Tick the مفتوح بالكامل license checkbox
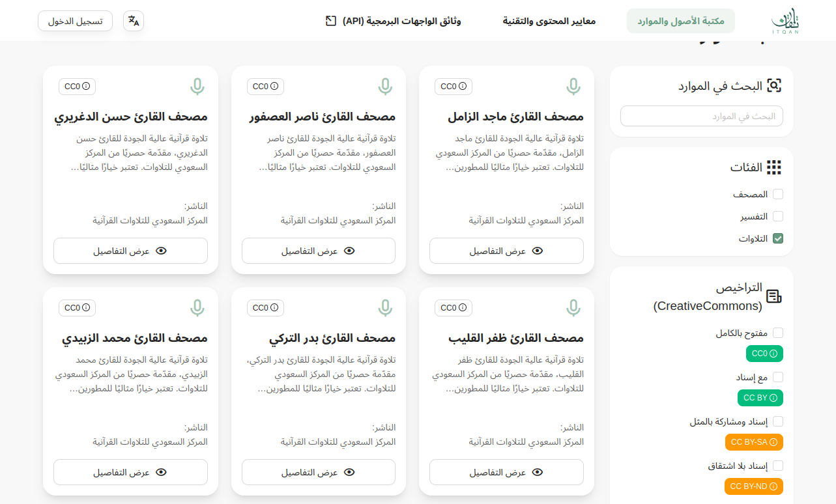This screenshot has width=836, height=504. [x=778, y=333]
